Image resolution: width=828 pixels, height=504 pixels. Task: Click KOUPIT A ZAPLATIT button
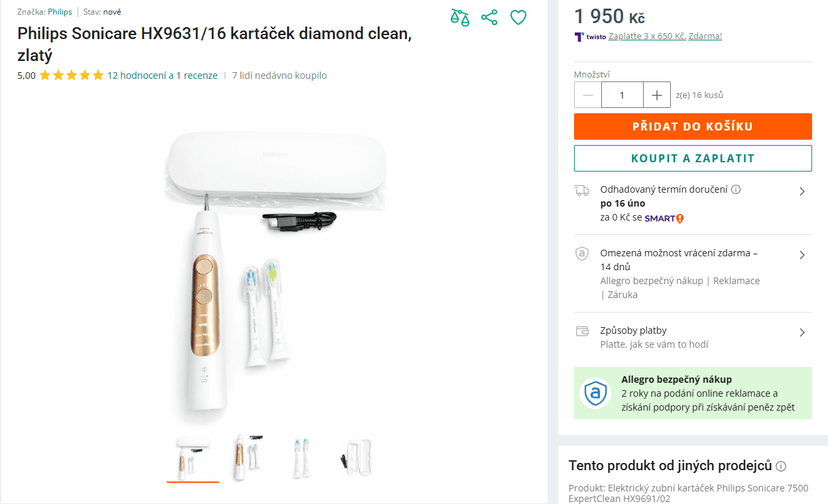coord(692,158)
